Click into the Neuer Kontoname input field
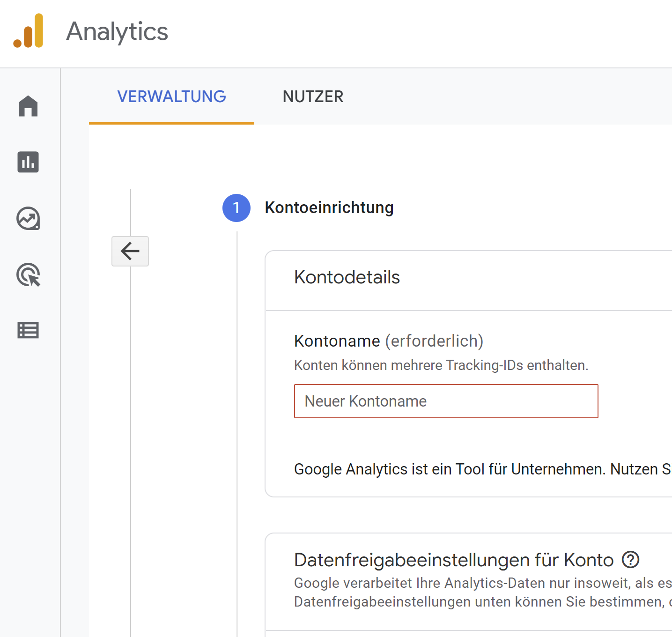672x637 pixels. 445,401
